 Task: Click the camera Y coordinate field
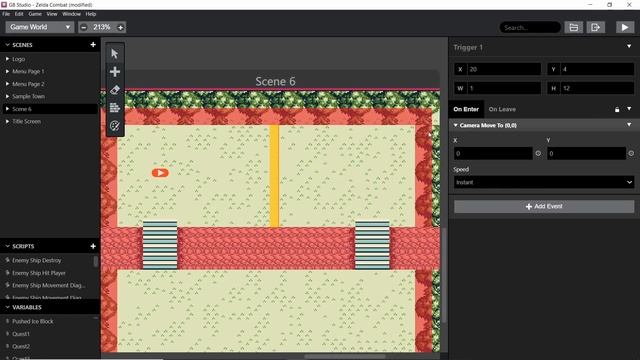pyautogui.click(x=586, y=153)
